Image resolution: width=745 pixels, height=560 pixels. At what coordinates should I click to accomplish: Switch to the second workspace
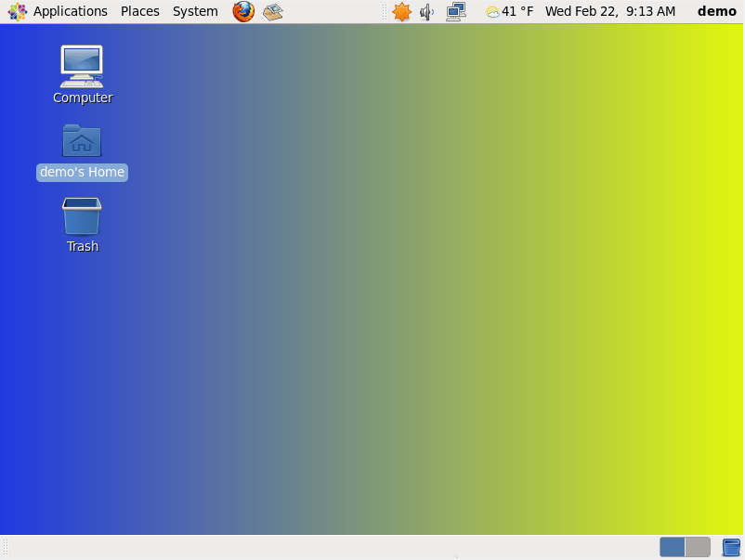click(698, 547)
